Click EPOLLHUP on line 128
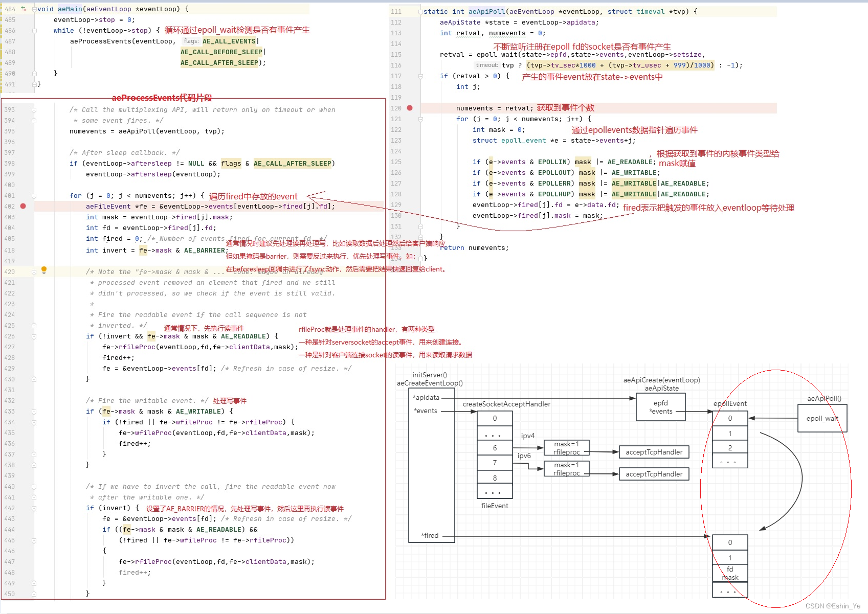This screenshot has width=868, height=614. pos(554,194)
